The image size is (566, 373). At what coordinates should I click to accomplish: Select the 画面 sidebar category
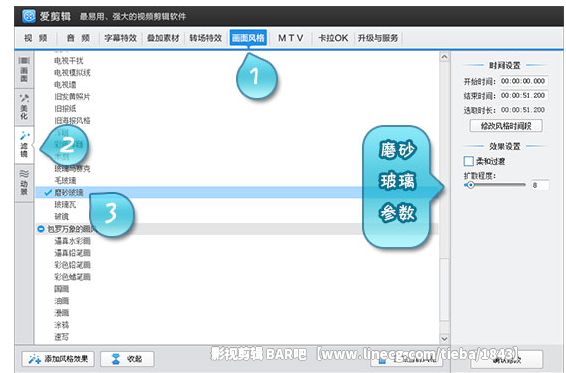coord(24,70)
